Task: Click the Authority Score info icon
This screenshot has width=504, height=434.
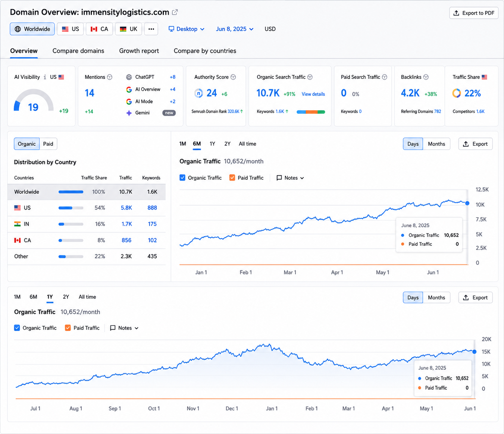Action: click(x=233, y=77)
